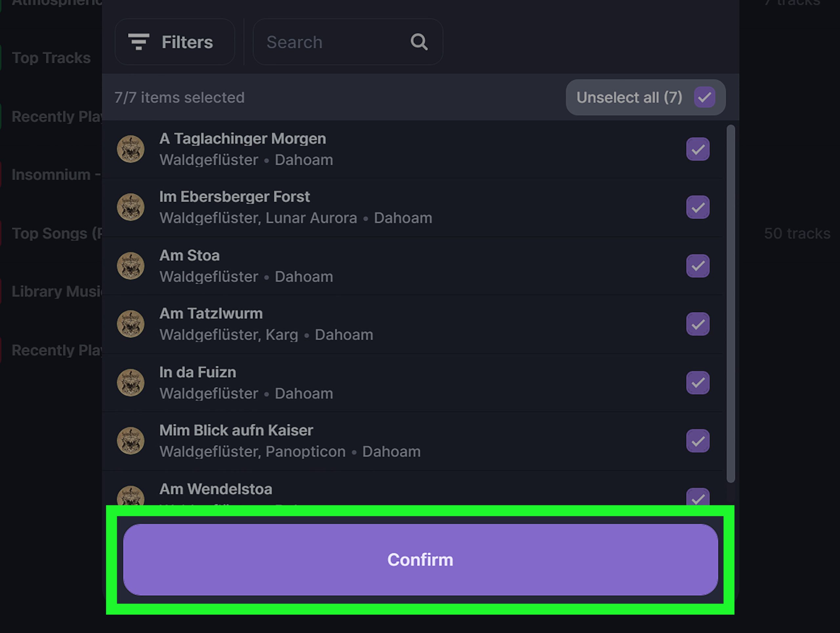840x633 pixels.
Task: Click Mim Blick aufn Kaiser album artwork
Action: [131, 441]
